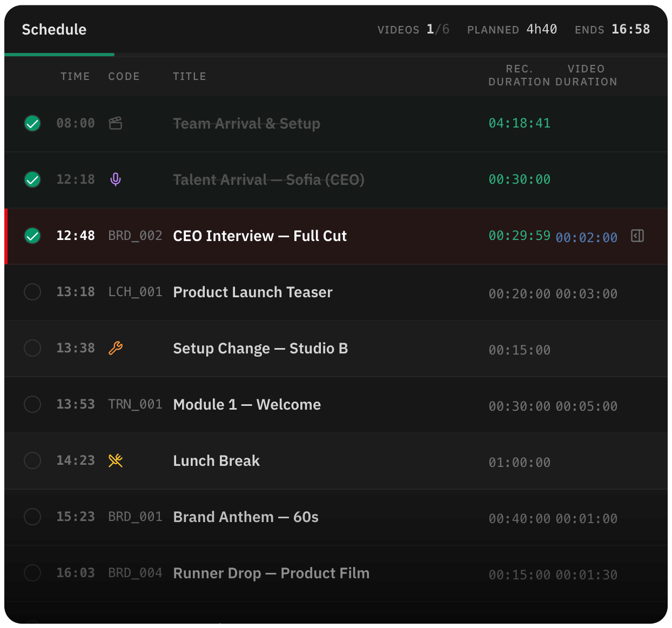The width and height of the screenshot is (672, 628).
Task: Click blue video duration 00:02:00
Action: click(x=587, y=238)
